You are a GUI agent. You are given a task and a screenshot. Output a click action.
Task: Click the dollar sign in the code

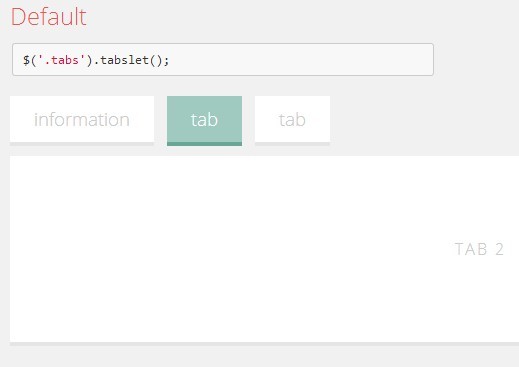pyautogui.click(x=26, y=60)
